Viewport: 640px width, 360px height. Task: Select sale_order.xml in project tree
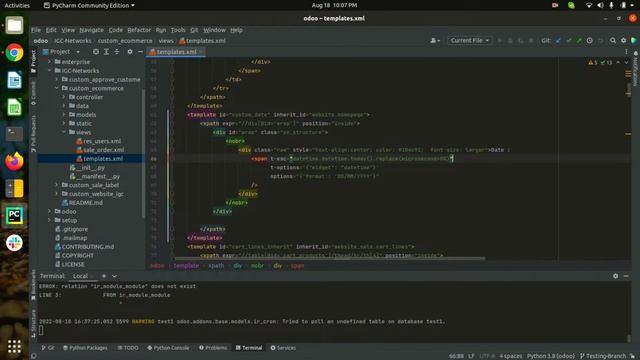pos(100,150)
